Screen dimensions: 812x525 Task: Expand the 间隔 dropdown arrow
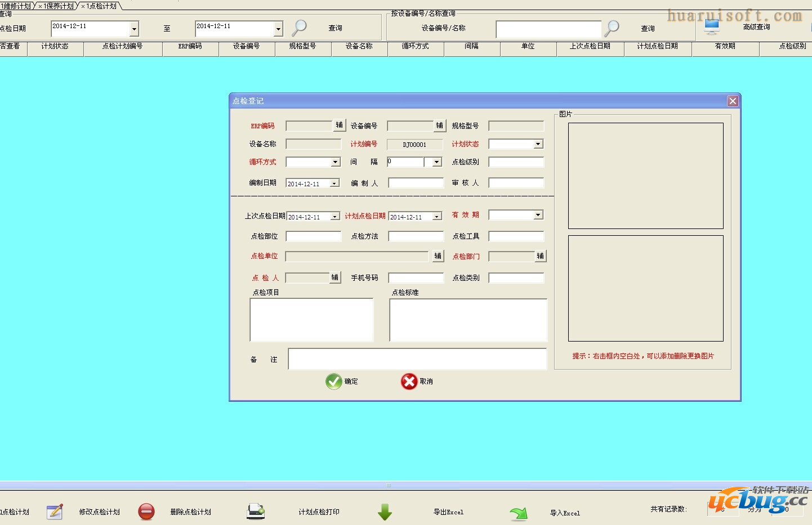tap(437, 162)
